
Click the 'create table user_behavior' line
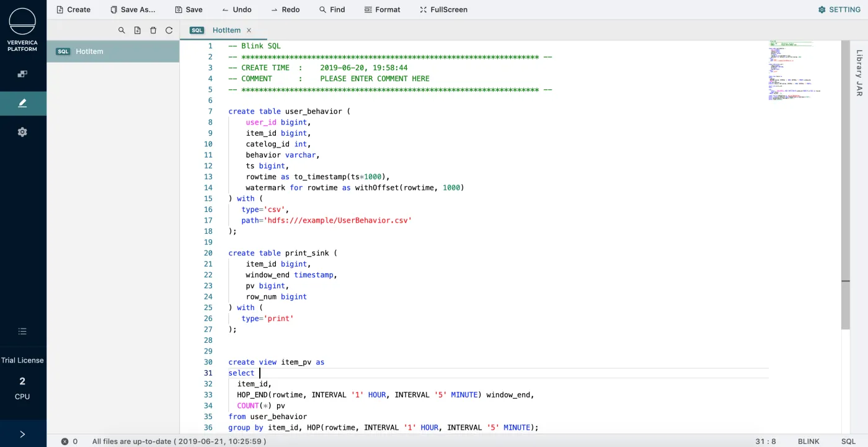(x=290, y=112)
